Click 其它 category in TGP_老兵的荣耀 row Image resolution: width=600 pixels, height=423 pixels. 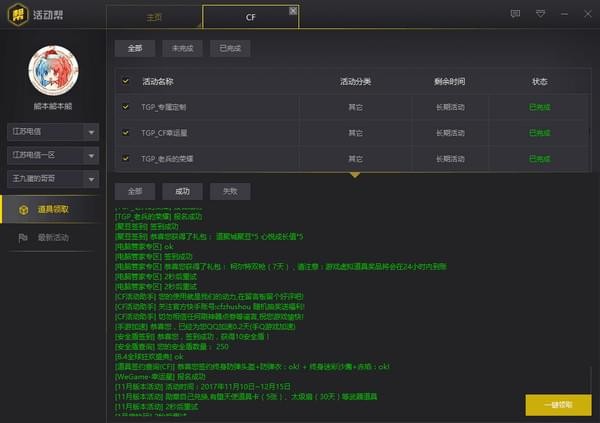(x=355, y=158)
